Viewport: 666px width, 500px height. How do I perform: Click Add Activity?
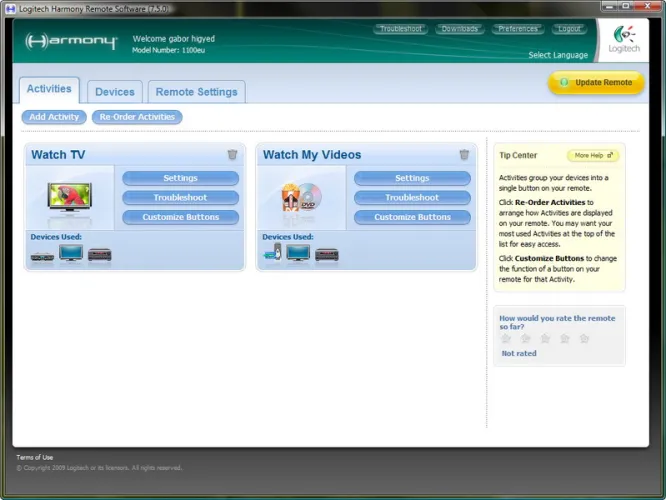pyautogui.click(x=54, y=117)
